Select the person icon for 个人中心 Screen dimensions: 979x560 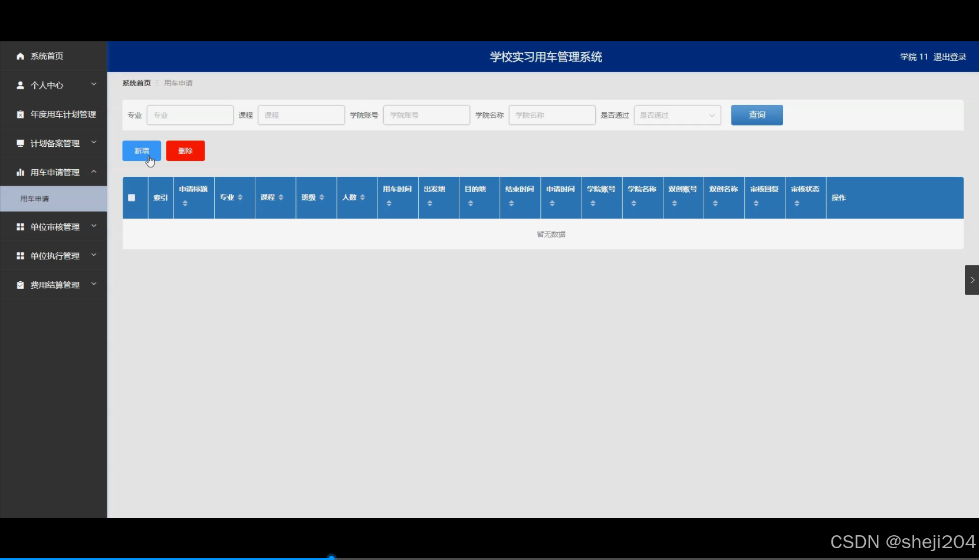(x=20, y=85)
